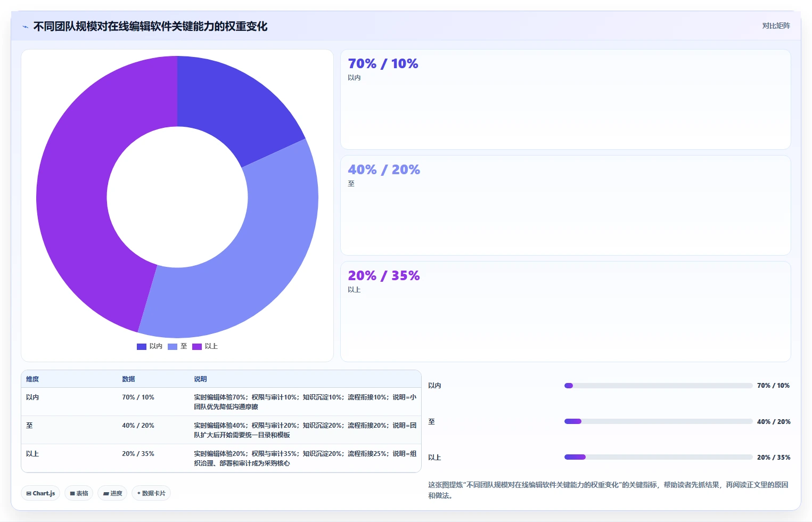
Task: Click the 表格 tag
Action: [x=79, y=493]
